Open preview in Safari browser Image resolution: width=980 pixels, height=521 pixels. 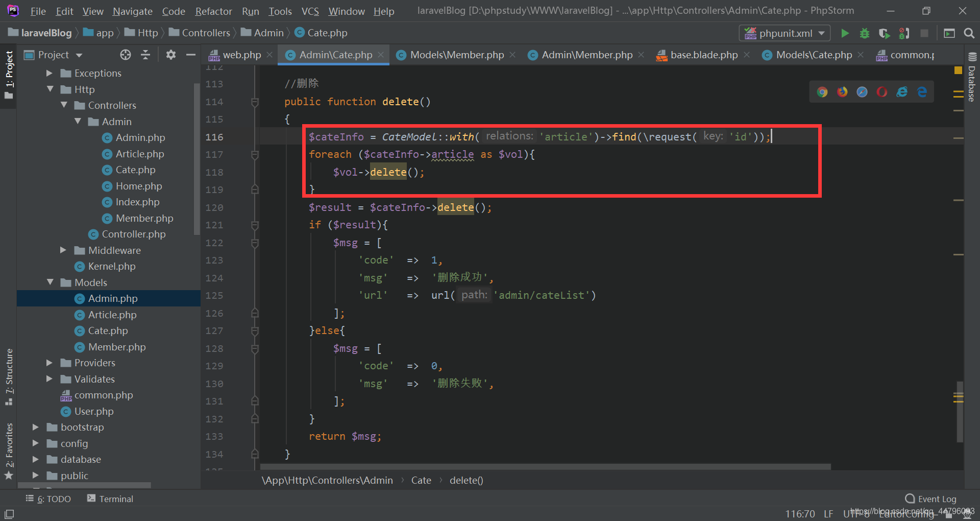[862, 92]
